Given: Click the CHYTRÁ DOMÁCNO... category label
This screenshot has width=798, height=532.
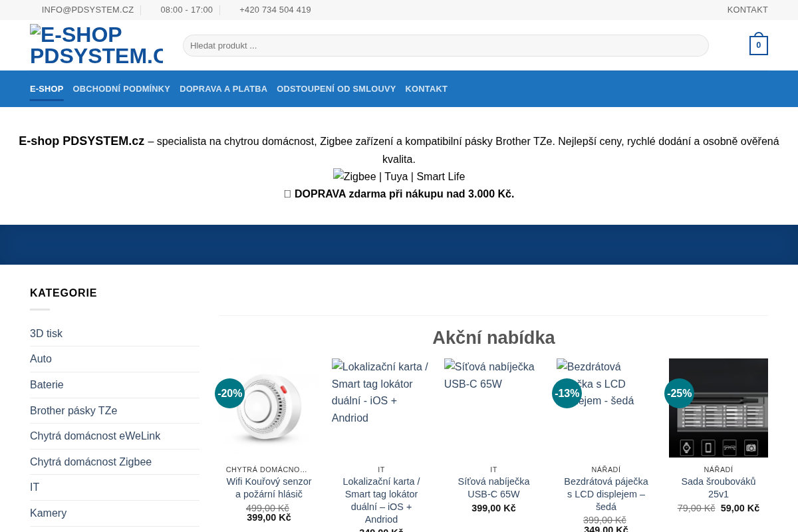Looking at the screenshot, I should pyautogui.click(x=266, y=469).
